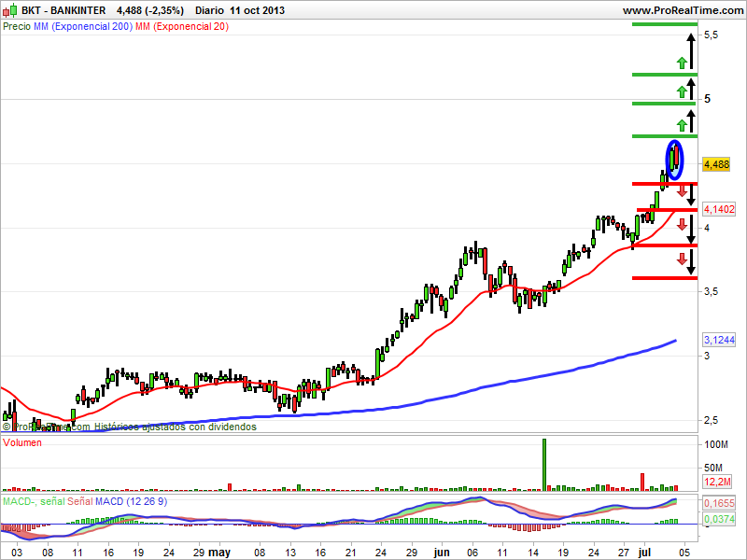
Task: Click the 'Volumen' panel label
Action: point(22,442)
